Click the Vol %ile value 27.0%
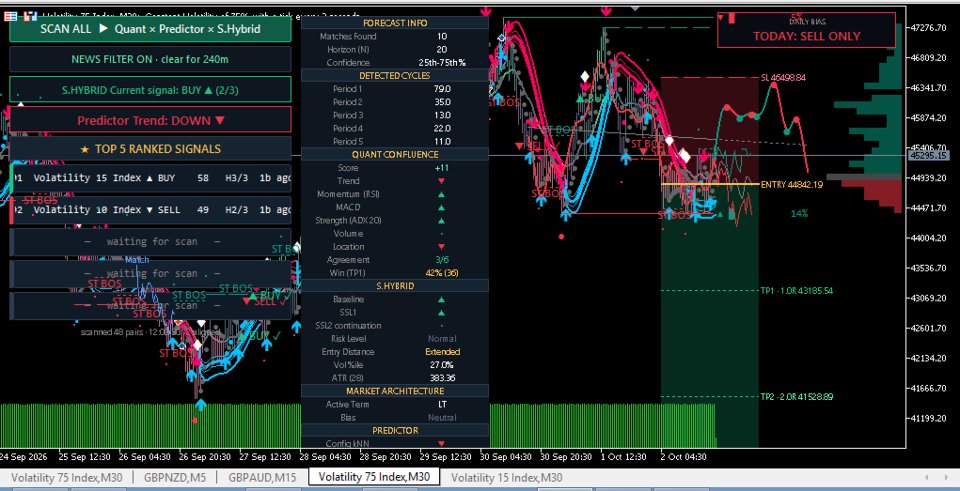This screenshot has width=960, height=491. pos(442,365)
